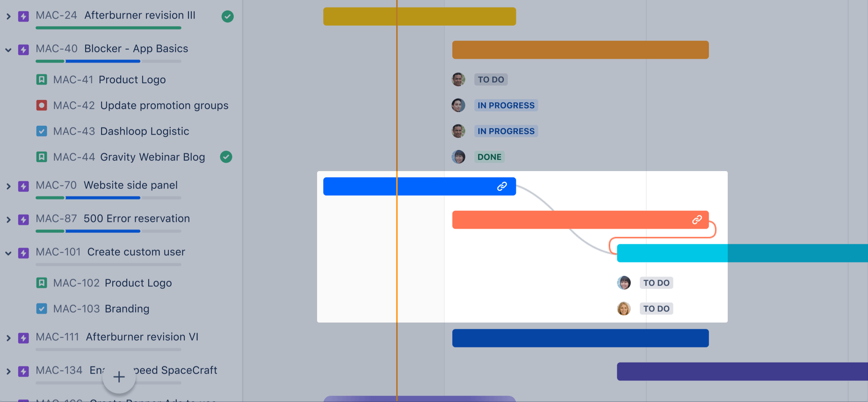Click the epic icon next to MAC-40
Screen dimensions: 868x402
coord(23,50)
